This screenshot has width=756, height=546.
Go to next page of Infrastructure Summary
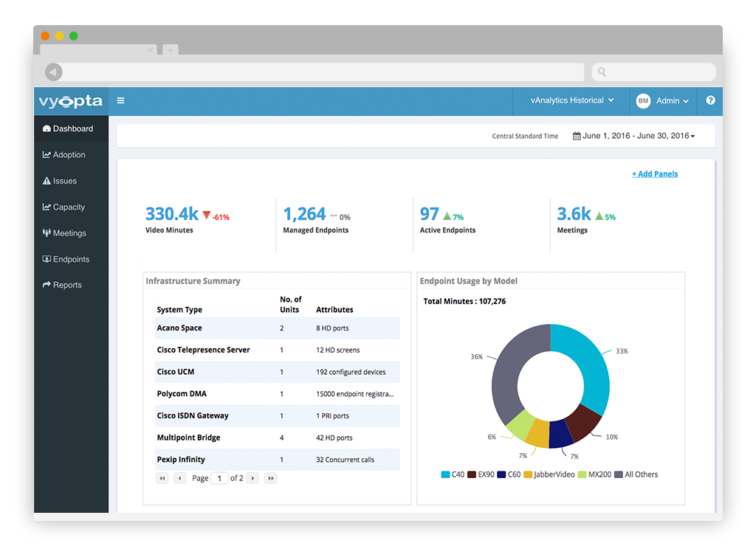(252, 478)
